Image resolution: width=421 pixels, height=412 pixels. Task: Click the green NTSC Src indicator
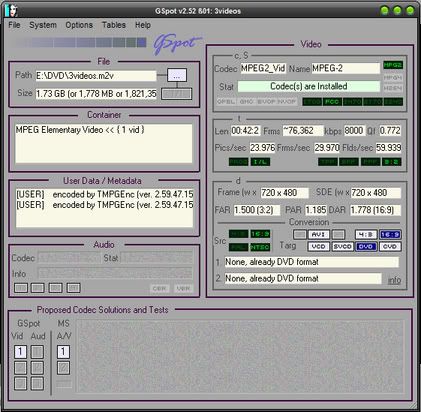260,247
